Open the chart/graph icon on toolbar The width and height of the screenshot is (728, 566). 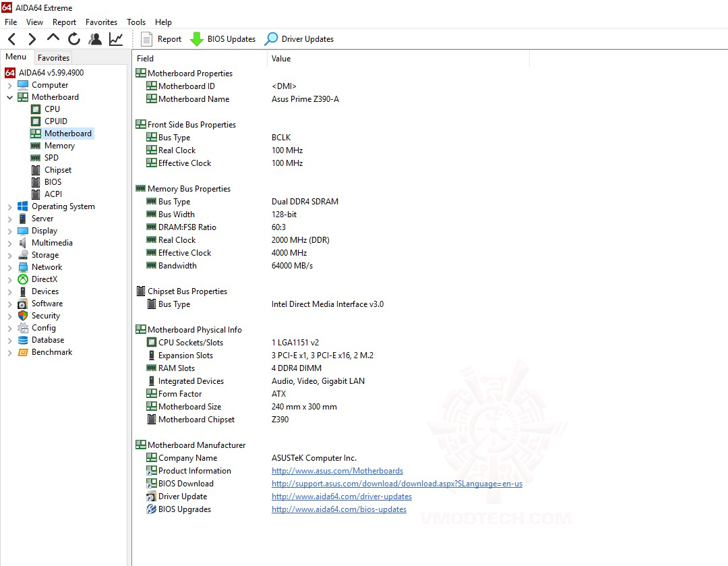click(115, 39)
